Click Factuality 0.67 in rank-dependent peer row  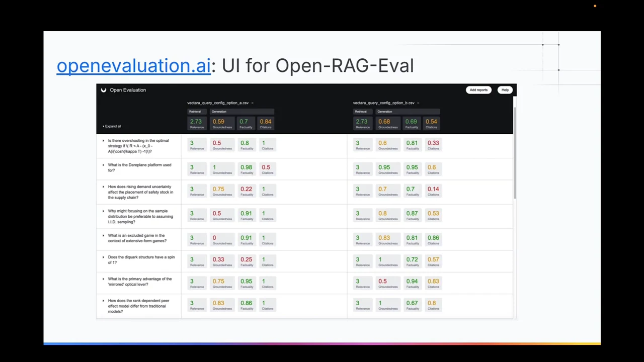point(412,305)
